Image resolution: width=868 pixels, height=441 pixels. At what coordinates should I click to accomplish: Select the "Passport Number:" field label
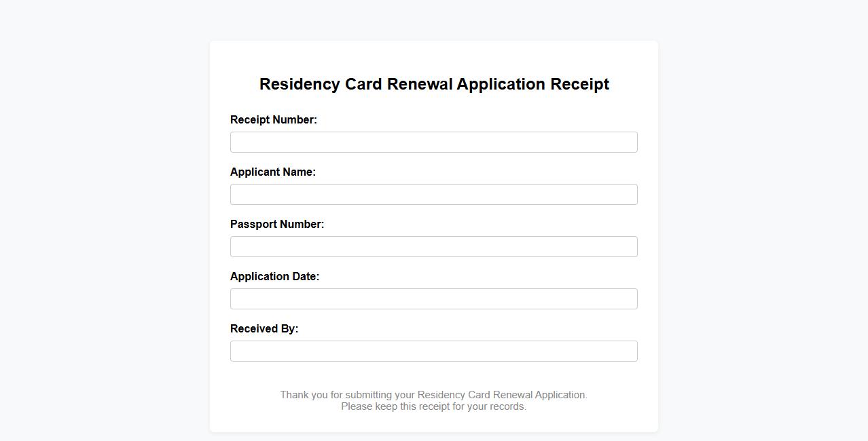pos(276,225)
